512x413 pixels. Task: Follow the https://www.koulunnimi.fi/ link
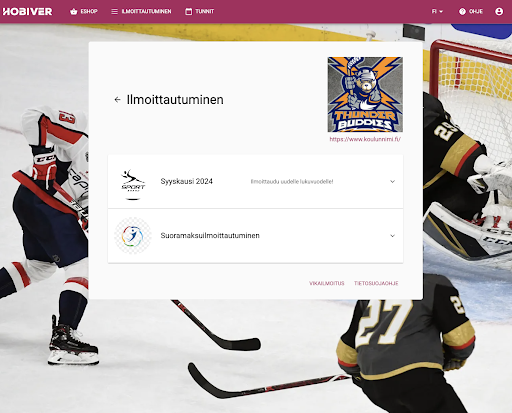(365, 139)
